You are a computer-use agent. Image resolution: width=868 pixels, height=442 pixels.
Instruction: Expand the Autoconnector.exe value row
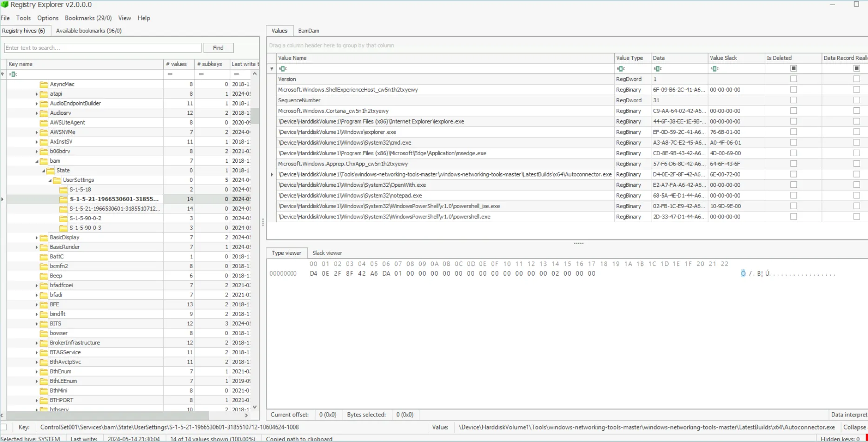(271, 174)
